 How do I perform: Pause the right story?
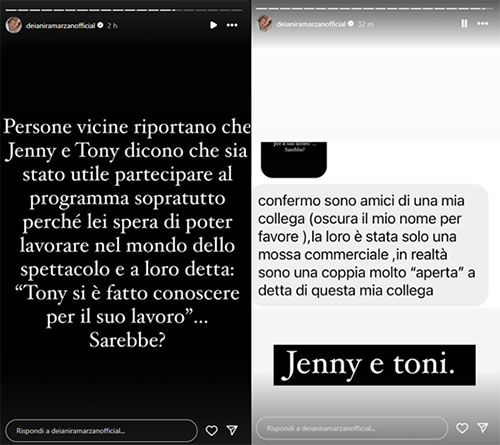[464, 24]
